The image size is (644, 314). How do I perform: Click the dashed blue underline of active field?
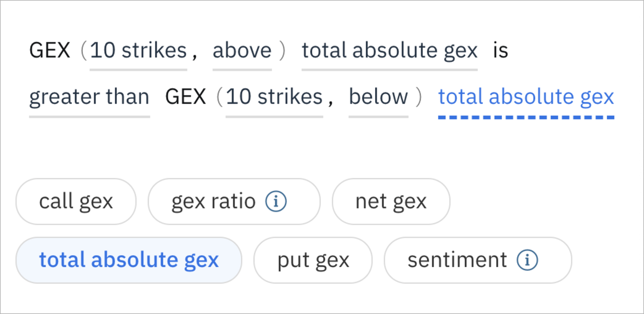[526, 117]
